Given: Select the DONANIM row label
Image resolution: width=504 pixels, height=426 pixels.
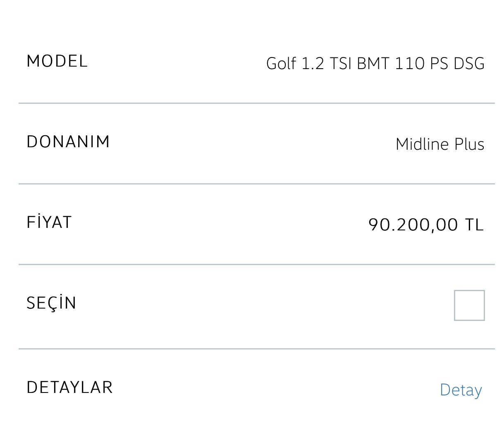Looking at the screenshot, I should coord(68,141).
